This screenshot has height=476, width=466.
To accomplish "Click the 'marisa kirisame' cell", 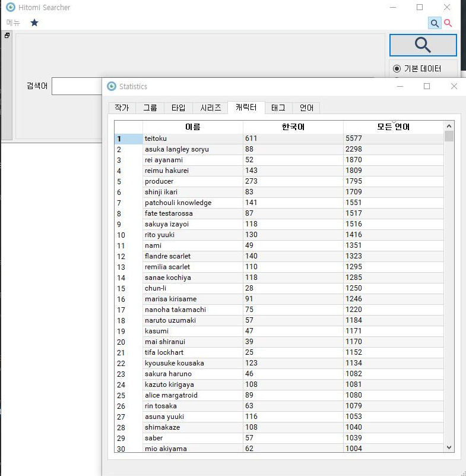I will pos(193,299).
